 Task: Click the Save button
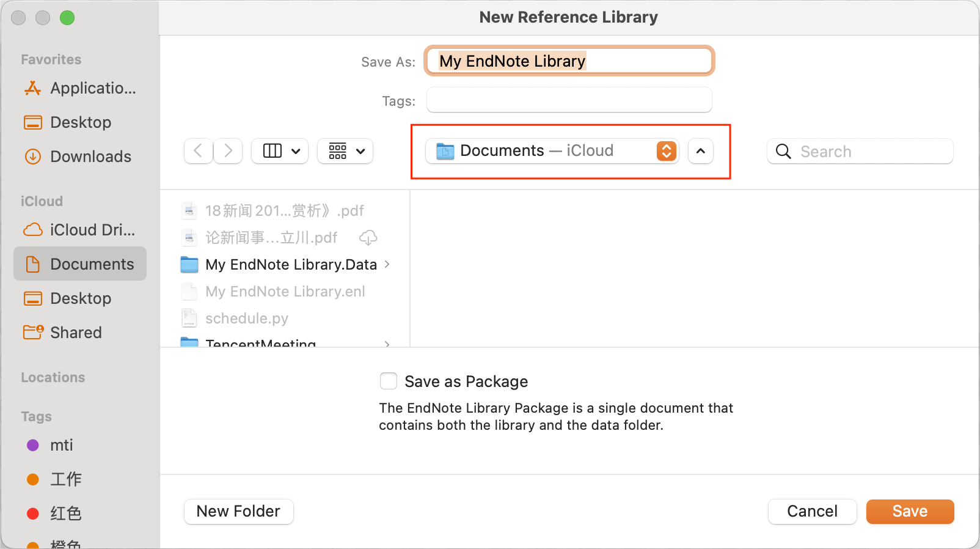(910, 511)
